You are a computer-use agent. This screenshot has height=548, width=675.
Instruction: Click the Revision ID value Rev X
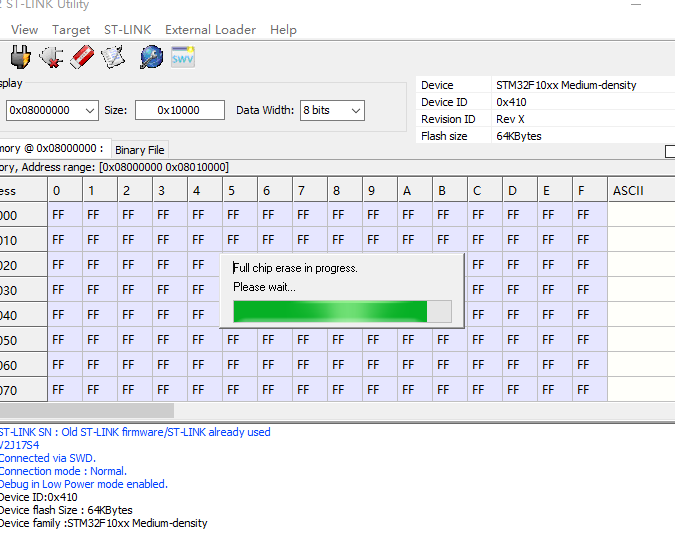pyautogui.click(x=510, y=119)
